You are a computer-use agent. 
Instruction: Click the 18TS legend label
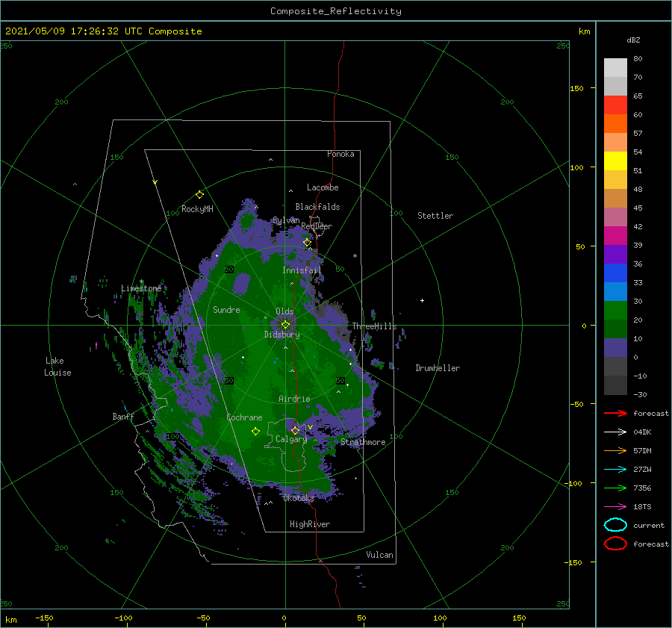tap(642, 506)
